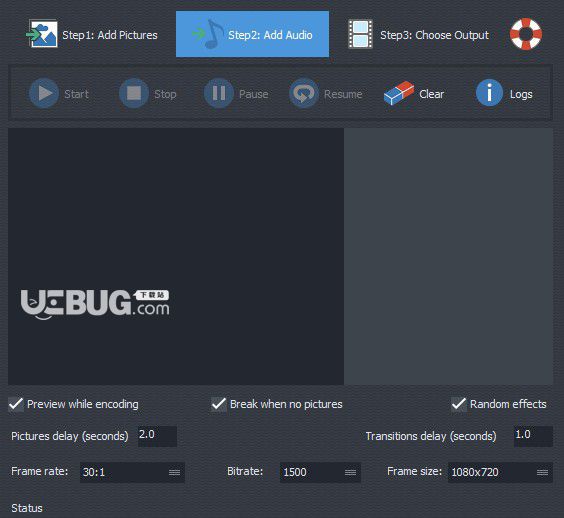Switch to Step3: Choose Output tab
This screenshot has height=518, width=564.
tap(419, 34)
